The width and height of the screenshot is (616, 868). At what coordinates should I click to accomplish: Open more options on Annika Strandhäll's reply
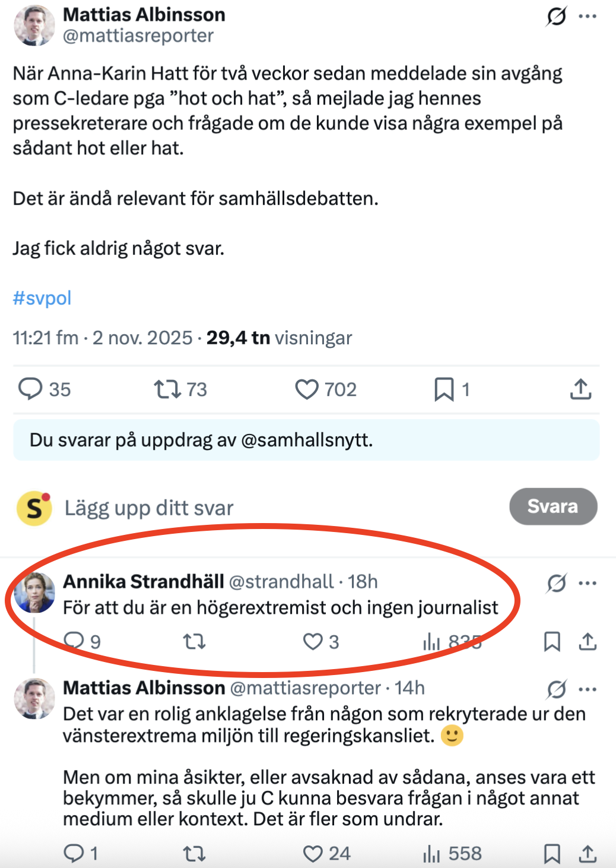pos(588,583)
